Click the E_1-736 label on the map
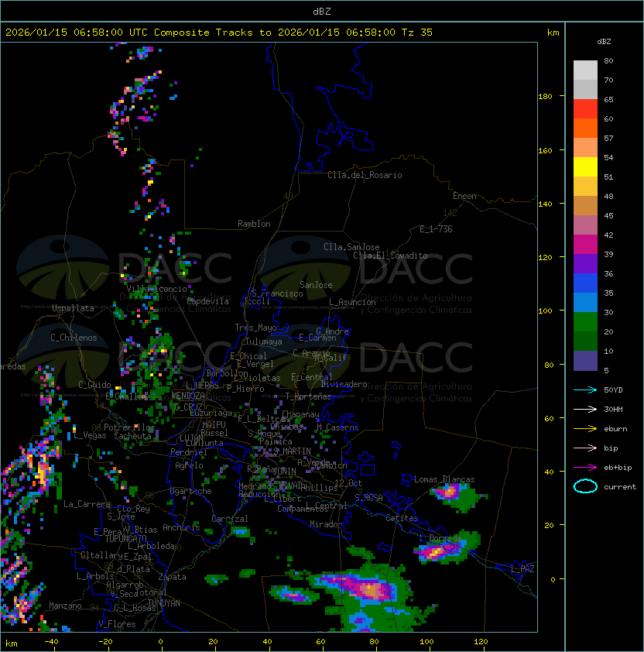Screen dimensions: 644x652 point(436,229)
